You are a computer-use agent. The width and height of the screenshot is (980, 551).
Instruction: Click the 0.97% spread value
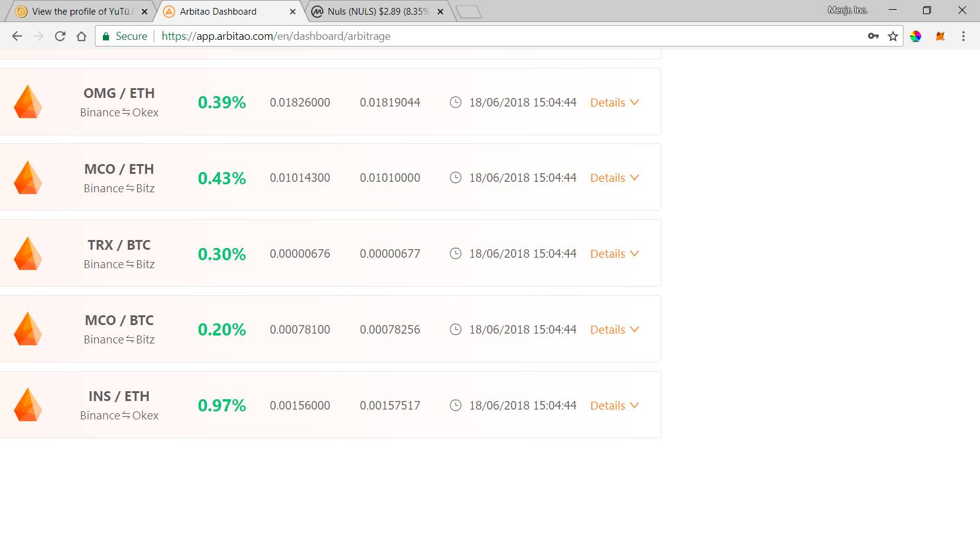[x=222, y=405]
